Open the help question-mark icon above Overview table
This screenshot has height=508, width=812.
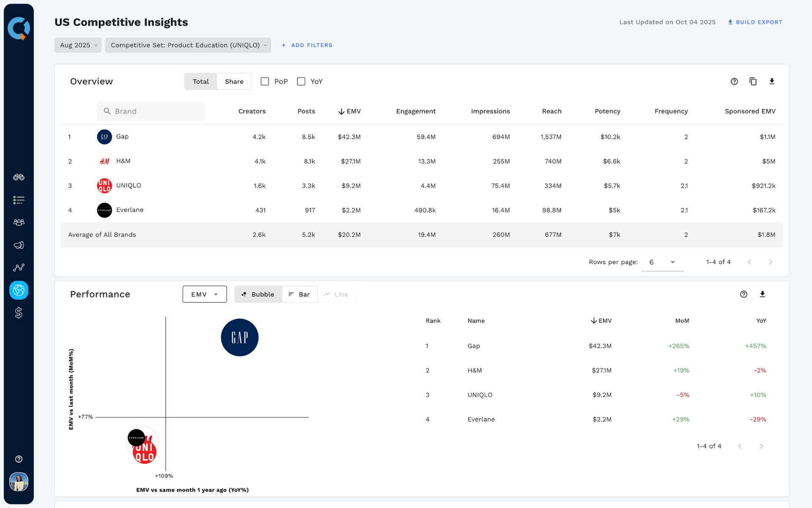[x=734, y=81]
